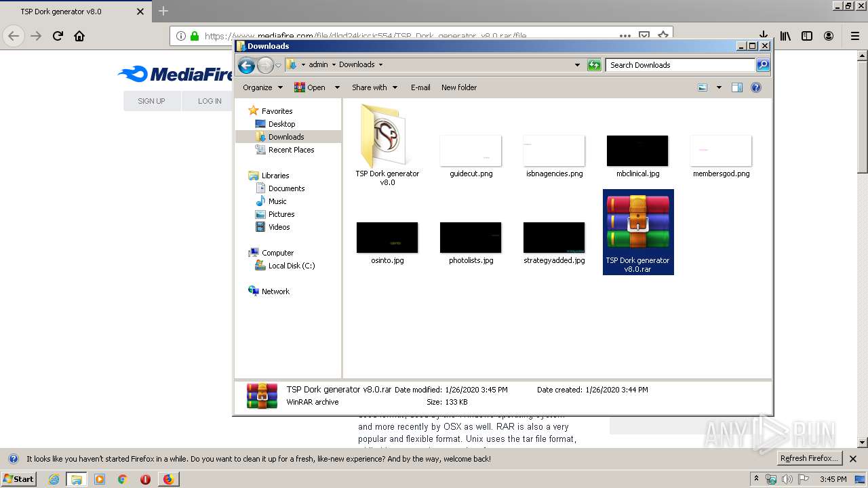Open Firefox account icon
This screenshot has width=868, height=488.
click(829, 36)
